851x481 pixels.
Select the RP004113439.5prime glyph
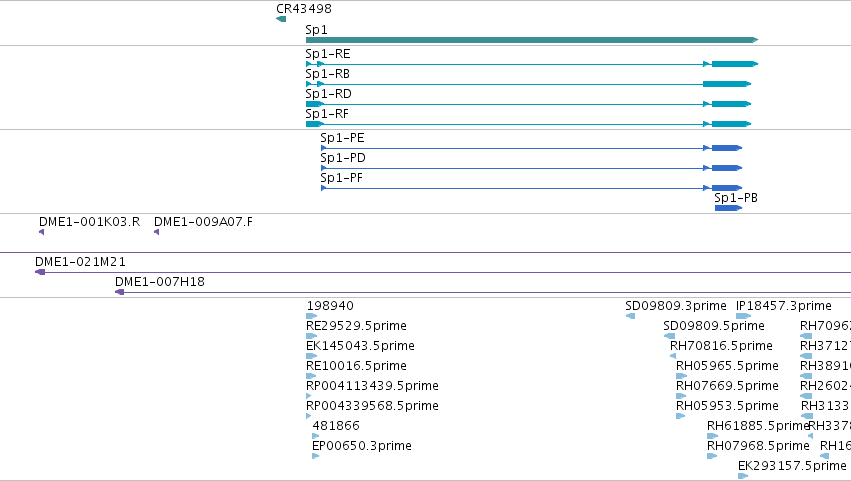point(309,396)
